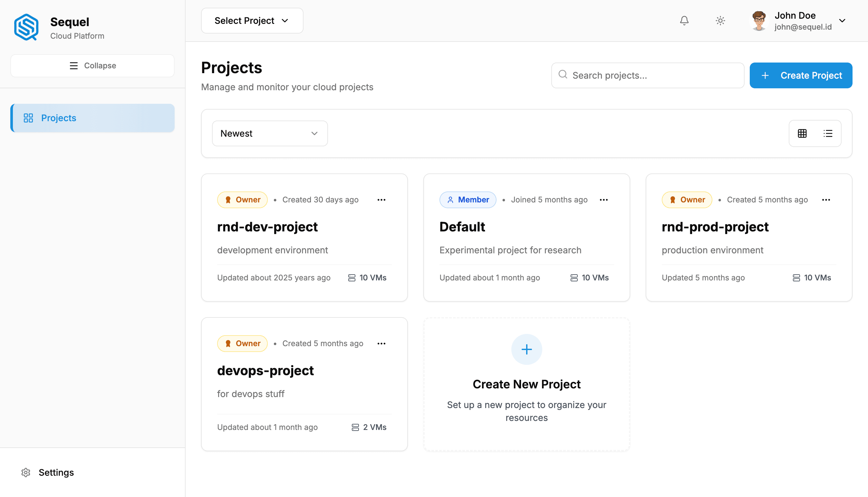This screenshot has height=497, width=868.
Task: Open options menu on the Default project card
Action: (x=603, y=200)
